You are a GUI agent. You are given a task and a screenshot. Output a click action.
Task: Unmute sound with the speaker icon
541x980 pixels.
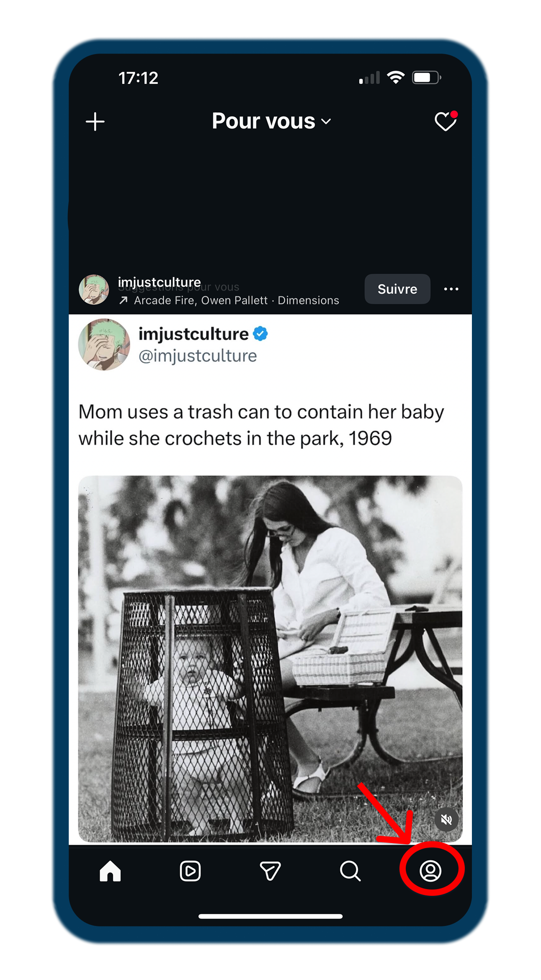pyautogui.click(x=446, y=819)
